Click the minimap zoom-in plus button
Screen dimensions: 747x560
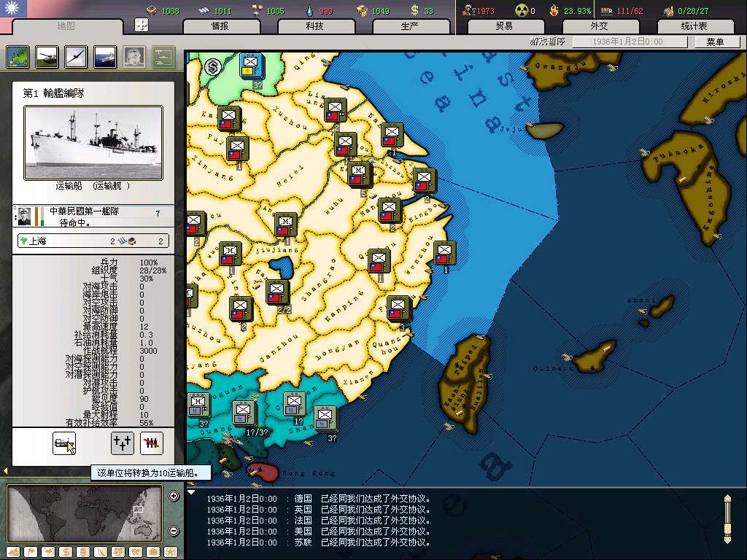pyautogui.click(x=174, y=497)
